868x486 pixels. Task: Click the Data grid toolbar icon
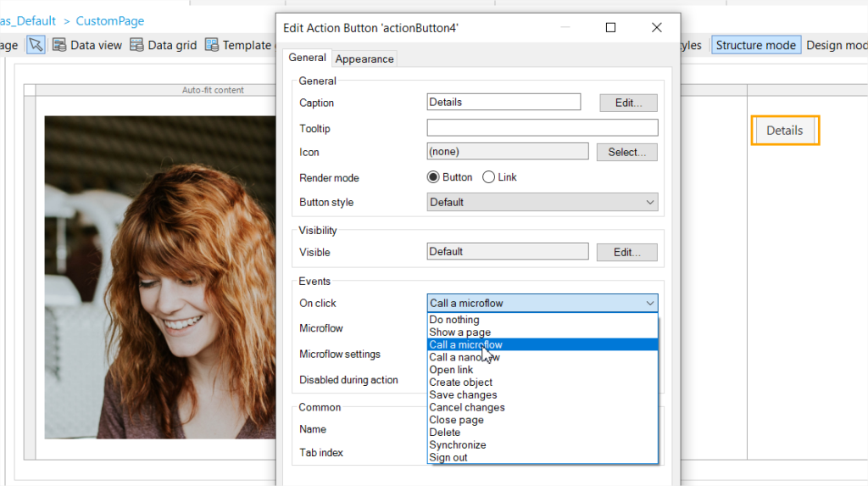tap(136, 45)
